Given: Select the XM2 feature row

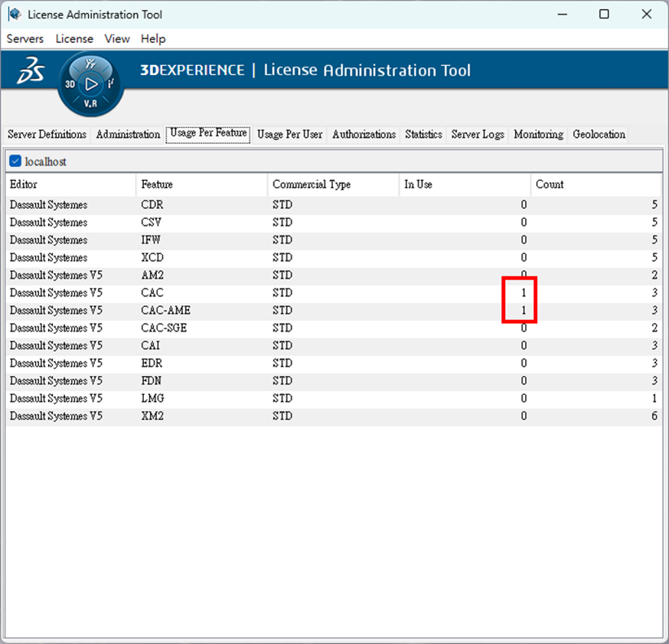Looking at the screenshot, I should (334, 416).
